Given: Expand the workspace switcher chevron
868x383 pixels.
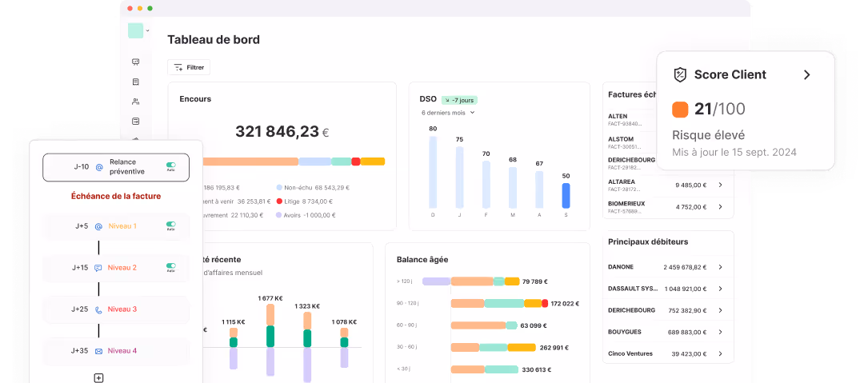Looking at the screenshot, I should [x=148, y=30].
